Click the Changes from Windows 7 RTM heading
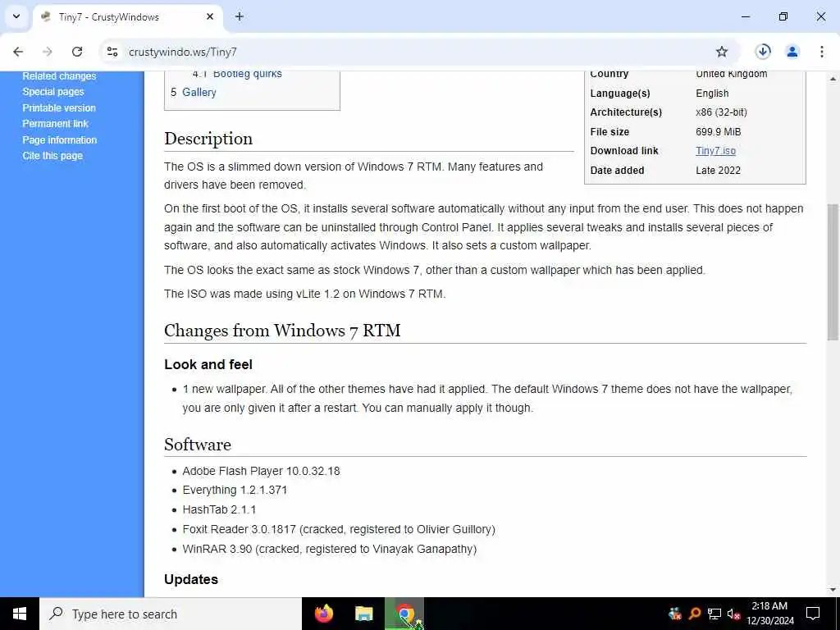Viewport: 840px width, 630px height. (282, 331)
